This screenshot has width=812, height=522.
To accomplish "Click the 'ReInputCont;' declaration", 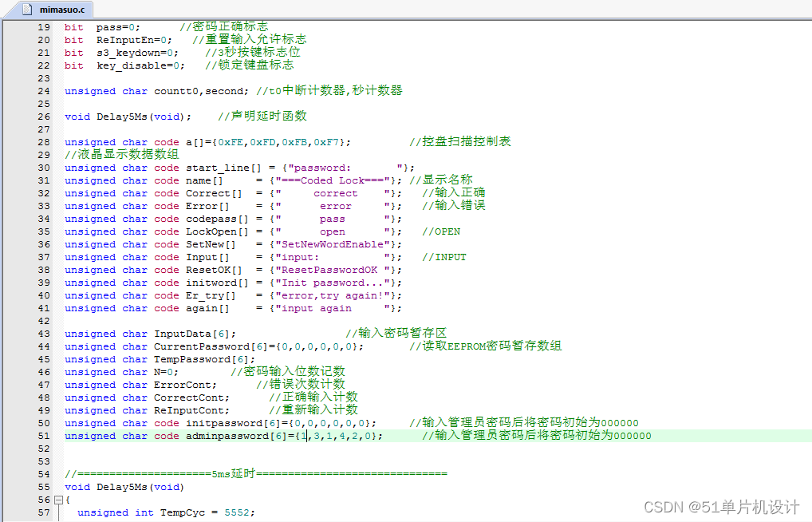I will coord(191,410).
